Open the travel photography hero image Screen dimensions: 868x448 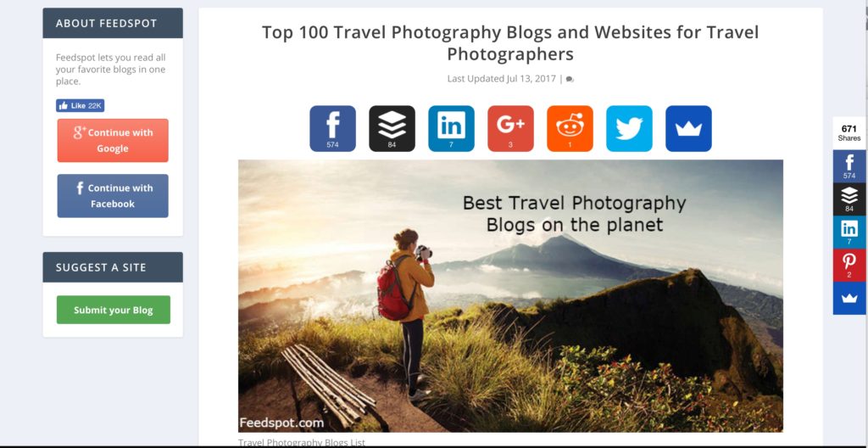(510, 296)
